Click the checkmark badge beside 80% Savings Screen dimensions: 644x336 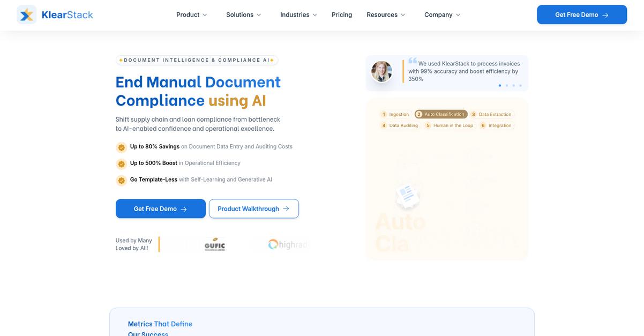[122, 147]
